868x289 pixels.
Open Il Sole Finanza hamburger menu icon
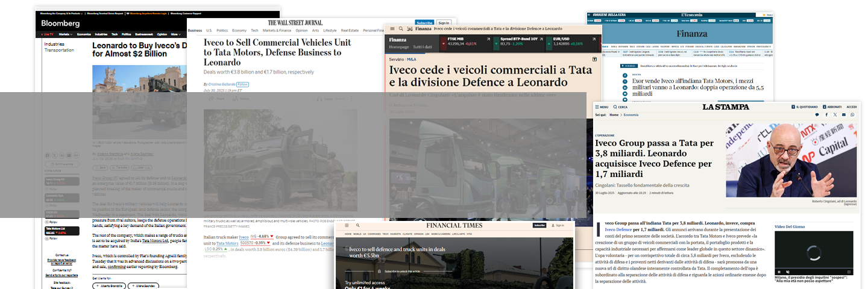pyautogui.click(x=392, y=28)
